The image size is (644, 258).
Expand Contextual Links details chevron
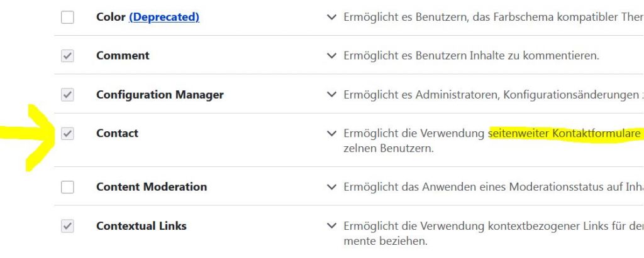332,226
